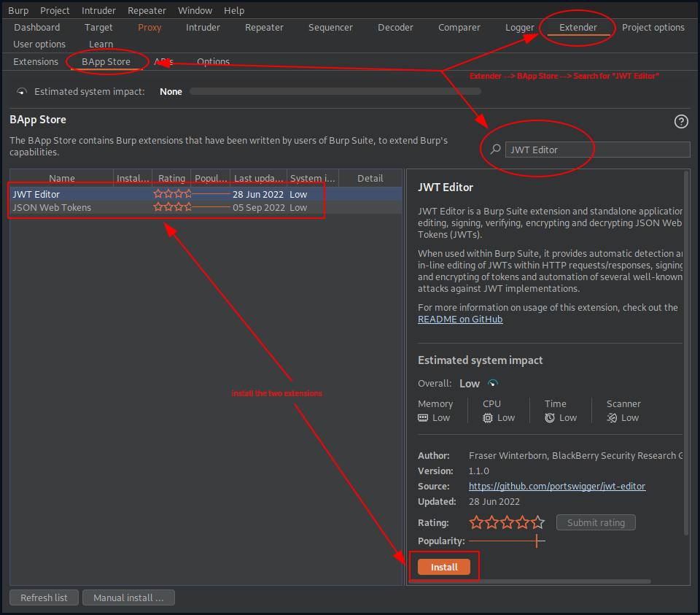Rate the extension by clicking the fifth star

(x=537, y=522)
